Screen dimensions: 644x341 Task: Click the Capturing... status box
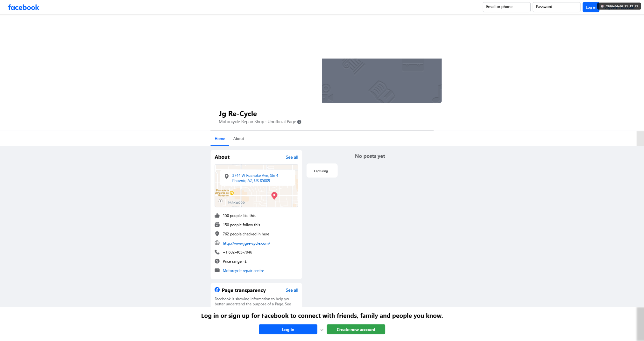[322, 171]
